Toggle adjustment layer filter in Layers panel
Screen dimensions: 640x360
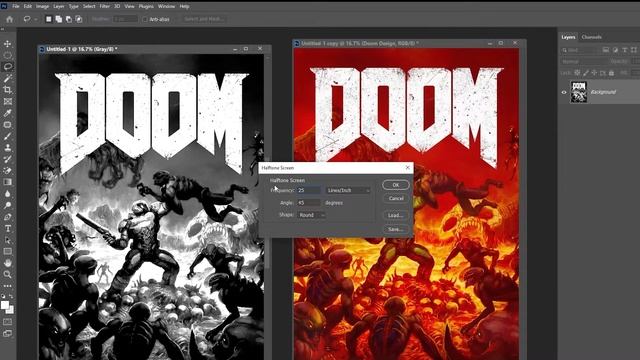pyautogui.click(x=615, y=50)
